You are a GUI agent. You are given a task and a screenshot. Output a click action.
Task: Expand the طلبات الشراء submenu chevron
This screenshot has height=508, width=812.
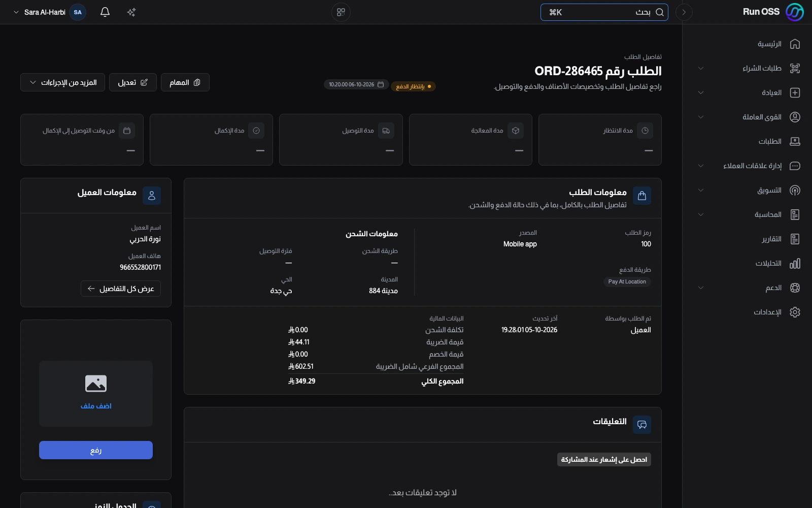coord(701,68)
